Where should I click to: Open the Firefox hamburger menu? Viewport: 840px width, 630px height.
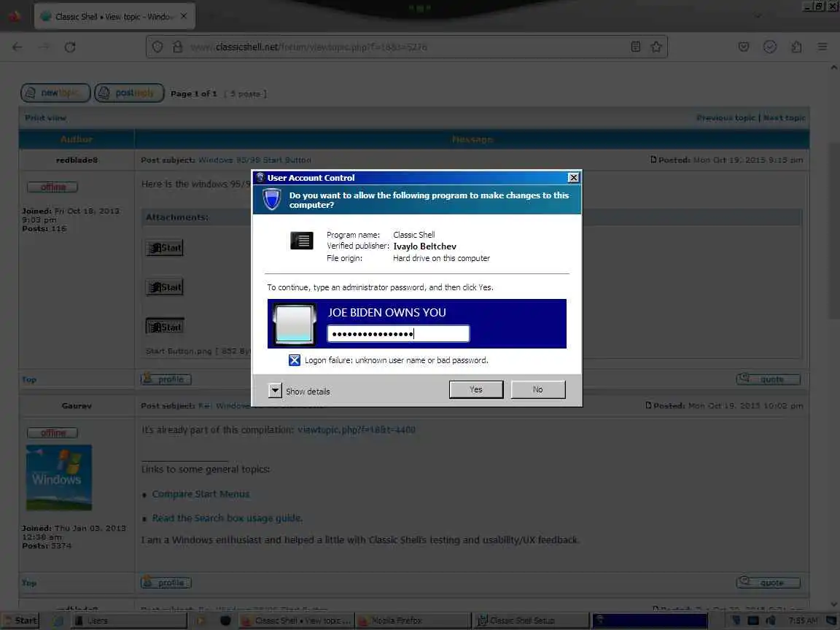pyautogui.click(x=822, y=47)
